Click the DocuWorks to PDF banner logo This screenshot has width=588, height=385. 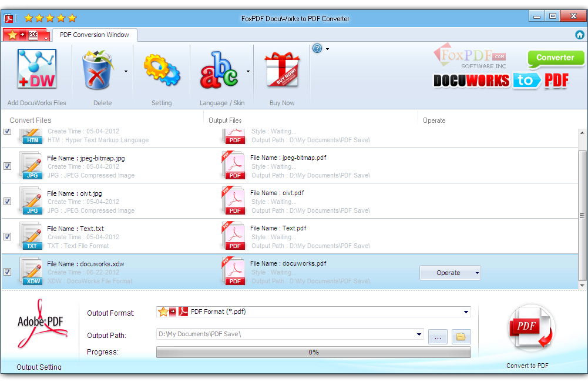(x=501, y=81)
